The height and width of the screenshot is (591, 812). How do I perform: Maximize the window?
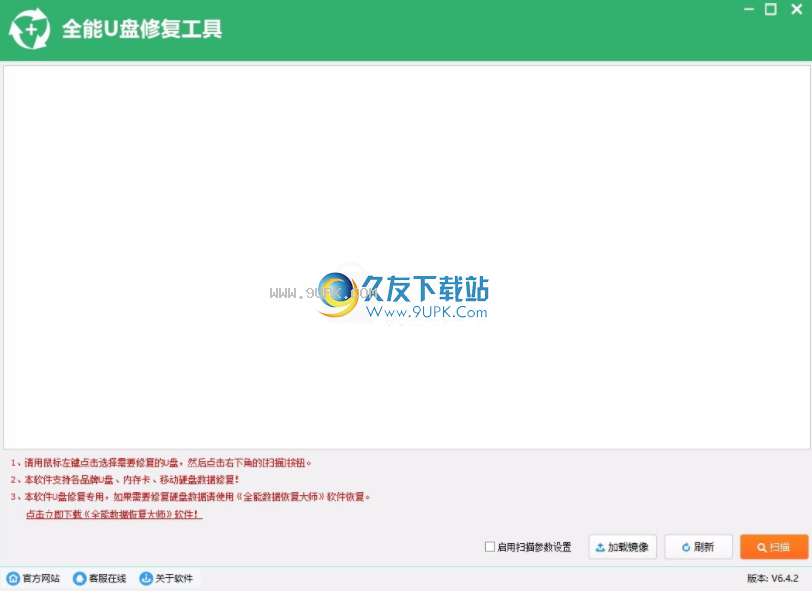click(x=771, y=9)
